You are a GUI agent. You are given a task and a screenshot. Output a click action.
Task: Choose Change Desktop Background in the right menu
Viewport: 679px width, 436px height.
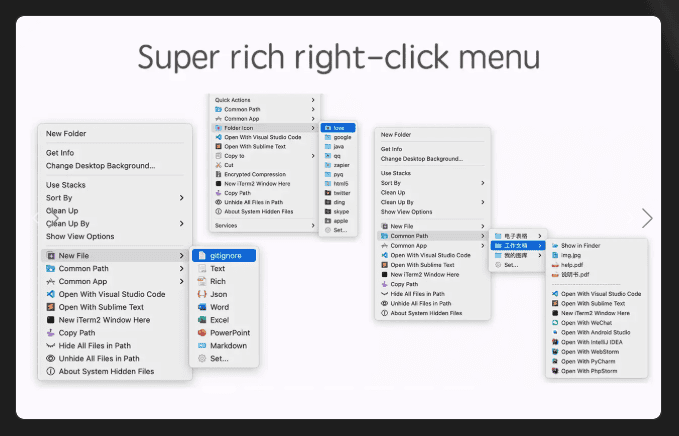(x=422, y=159)
